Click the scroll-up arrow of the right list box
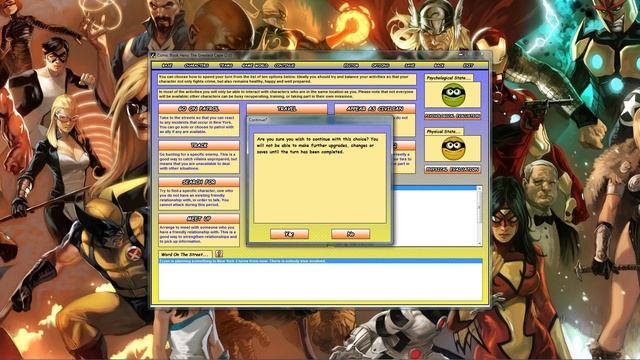The width and height of the screenshot is (640, 360). click(x=479, y=189)
